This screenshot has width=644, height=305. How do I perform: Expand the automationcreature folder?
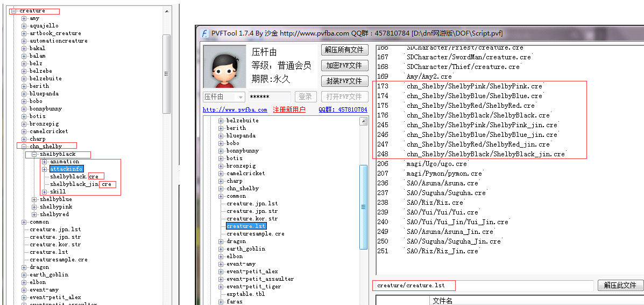(24, 41)
